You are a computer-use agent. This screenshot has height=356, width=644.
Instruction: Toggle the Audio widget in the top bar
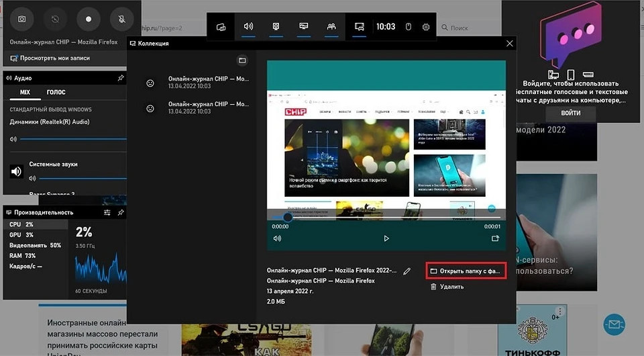(248, 27)
